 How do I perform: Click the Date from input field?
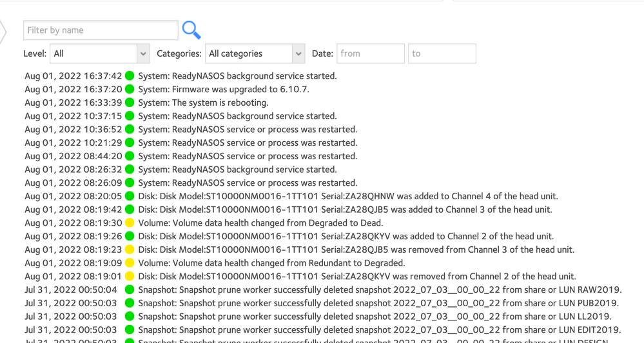(x=371, y=54)
